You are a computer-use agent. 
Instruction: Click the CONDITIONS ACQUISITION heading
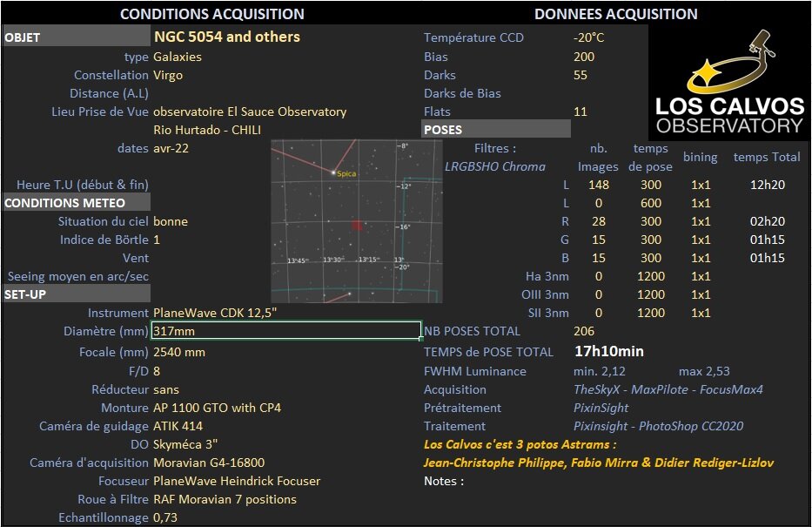point(212,14)
